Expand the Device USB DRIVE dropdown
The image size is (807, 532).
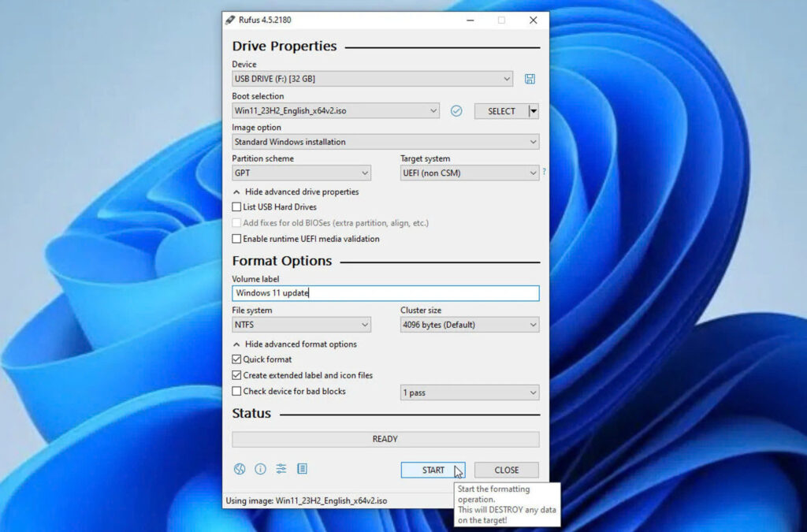(372, 79)
